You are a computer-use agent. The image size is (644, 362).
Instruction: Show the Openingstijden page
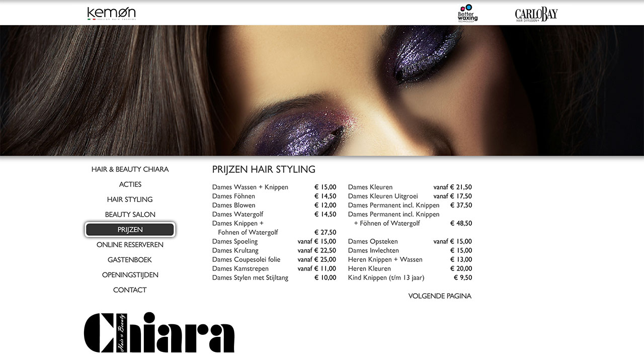[x=130, y=275]
